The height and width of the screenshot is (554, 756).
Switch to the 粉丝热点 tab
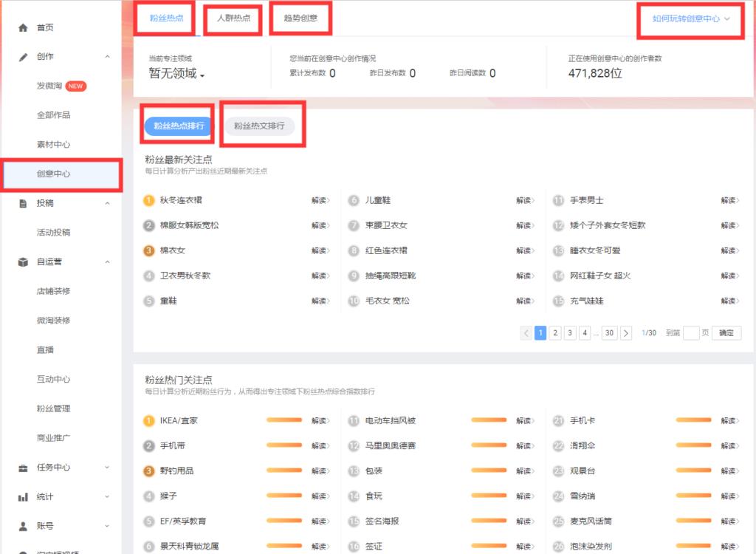(166, 18)
